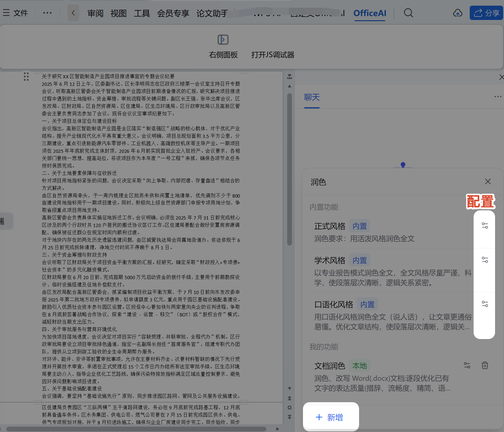
Task: Click heading 三、关于资金筹措与财政支持
Action: [74, 255]
